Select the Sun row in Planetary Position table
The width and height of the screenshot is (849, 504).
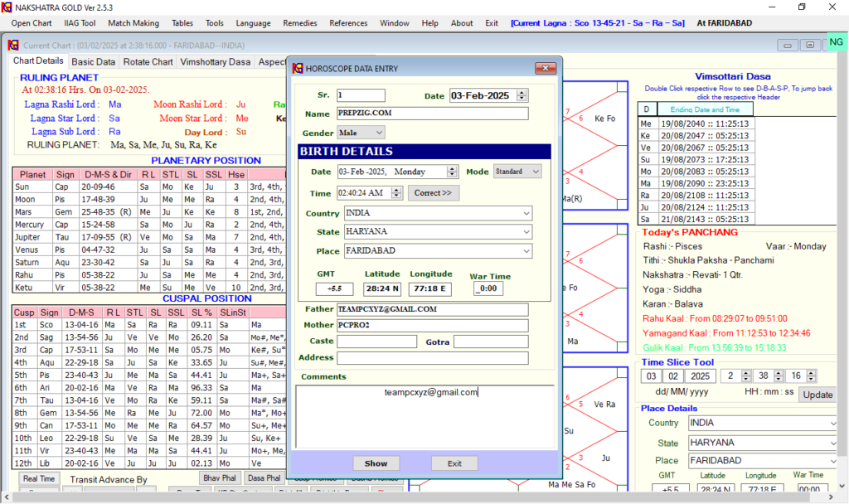(149, 187)
